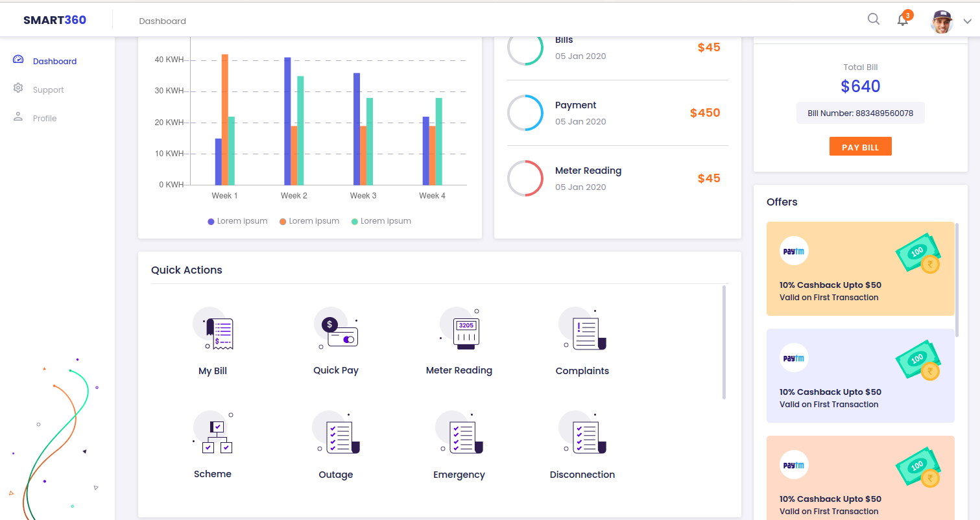Viewport: 980px width, 520px height.
Task: Click Paytm logo on orange offer card
Action: (x=794, y=250)
